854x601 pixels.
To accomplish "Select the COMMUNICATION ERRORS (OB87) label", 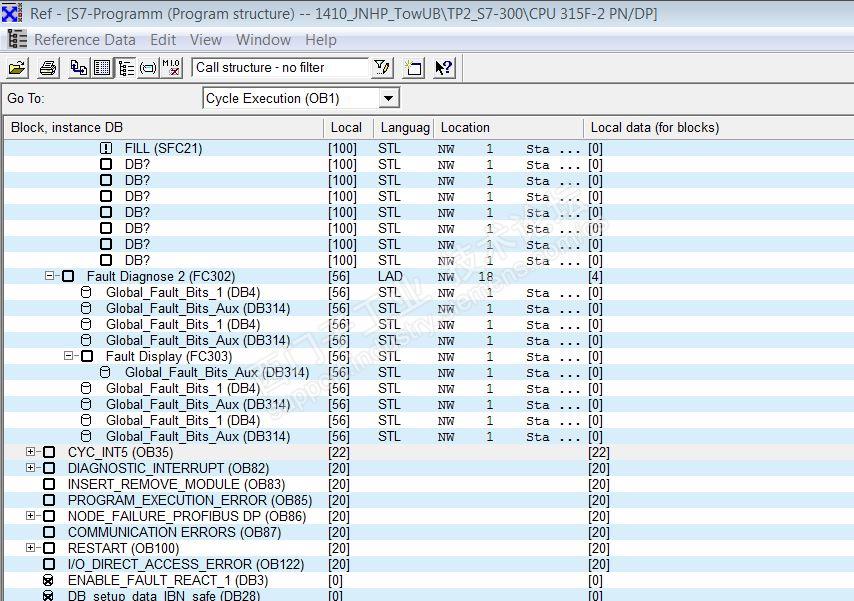I will click(174, 532).
